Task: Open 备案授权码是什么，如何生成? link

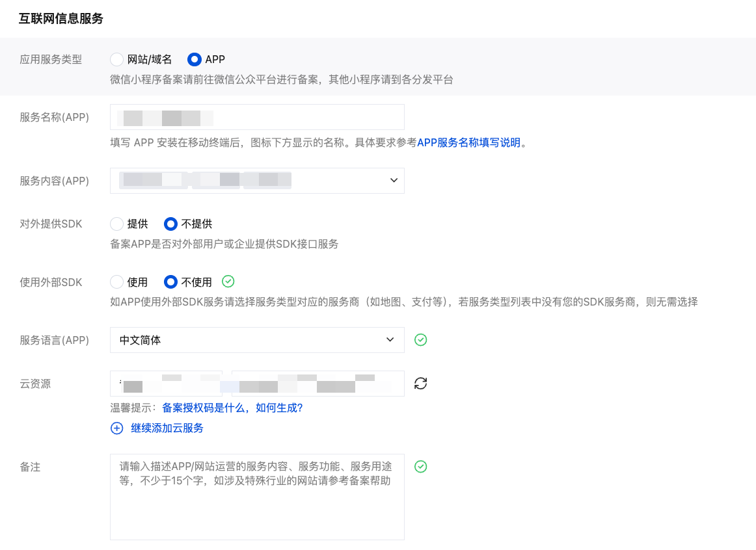Action: pyautogui.click(x=232, y=408)
